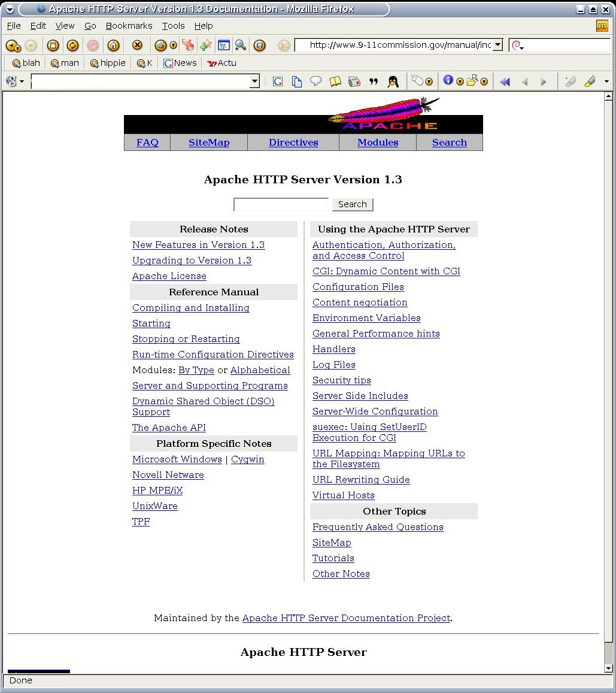Open the Help menu
The width and height of the screenshot is (616, 693).
point(204,26)
